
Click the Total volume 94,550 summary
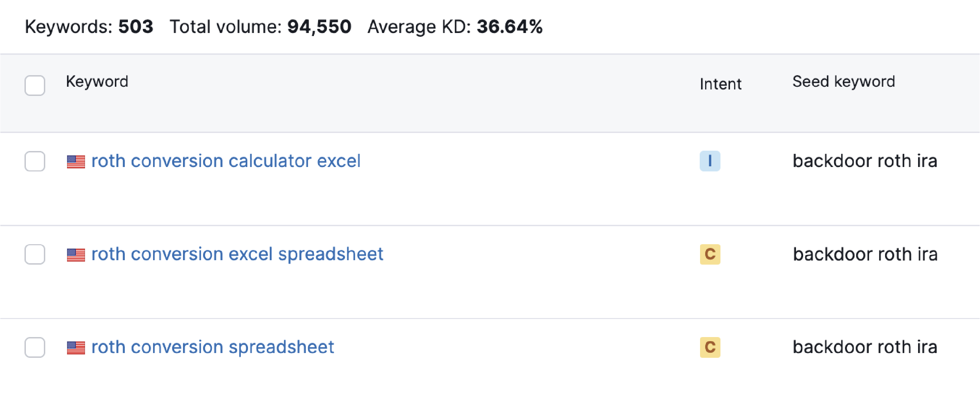pos(260,27)
